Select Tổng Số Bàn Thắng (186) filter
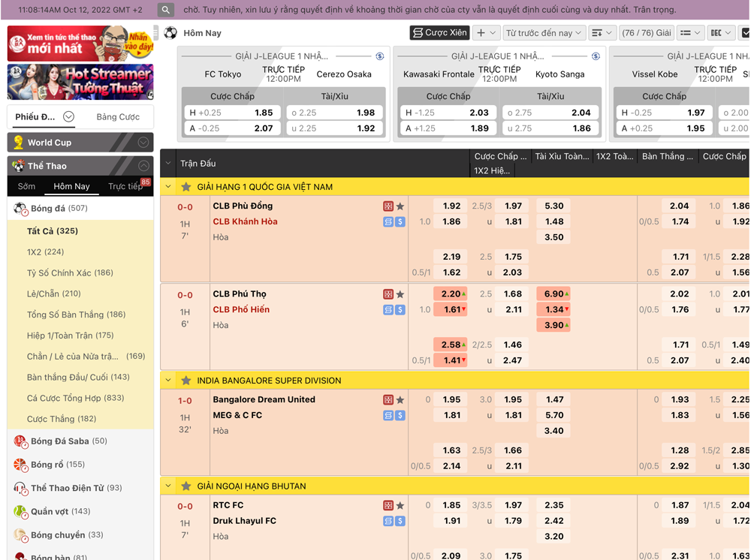 coord(76,315)
